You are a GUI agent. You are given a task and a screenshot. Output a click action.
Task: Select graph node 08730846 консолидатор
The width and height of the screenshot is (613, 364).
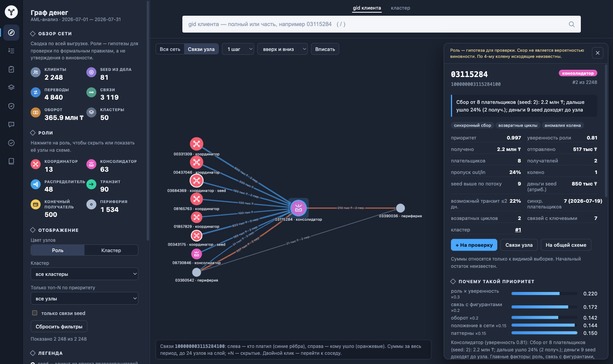pos(197,254)
